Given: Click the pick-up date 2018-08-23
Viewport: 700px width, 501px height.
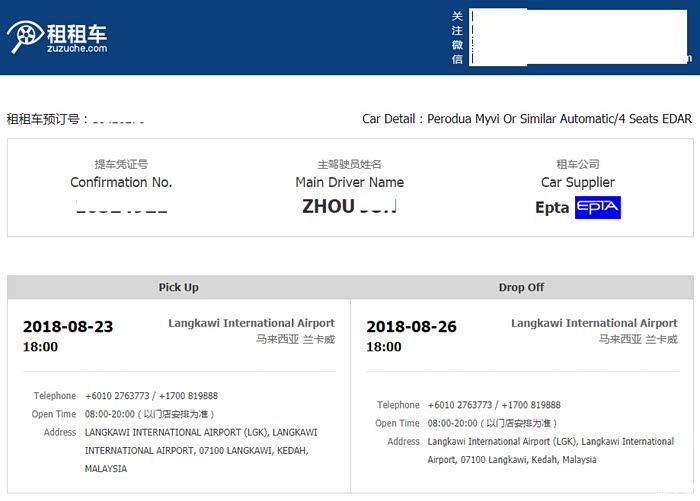Looking at the screenshot, I should click(68, 327).
